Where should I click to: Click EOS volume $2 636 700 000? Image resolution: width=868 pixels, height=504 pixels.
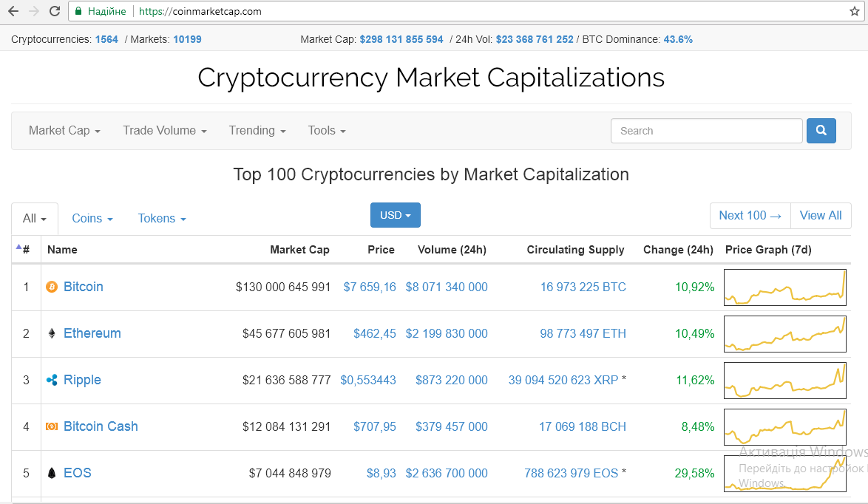447,473
